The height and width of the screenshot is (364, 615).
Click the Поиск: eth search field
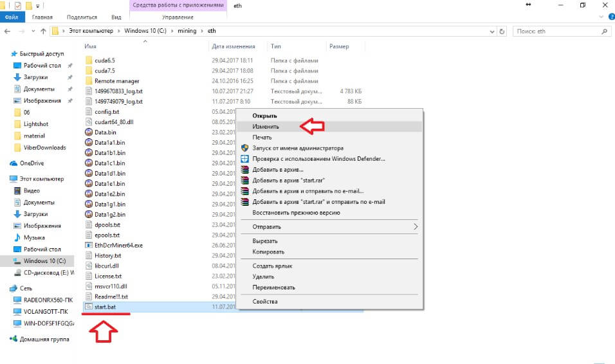[x=560, y=31]
